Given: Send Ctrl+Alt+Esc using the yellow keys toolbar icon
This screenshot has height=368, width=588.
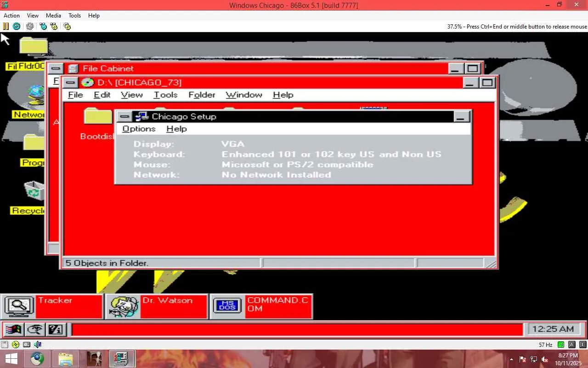Looking at the screenshot, I should 54,26.
